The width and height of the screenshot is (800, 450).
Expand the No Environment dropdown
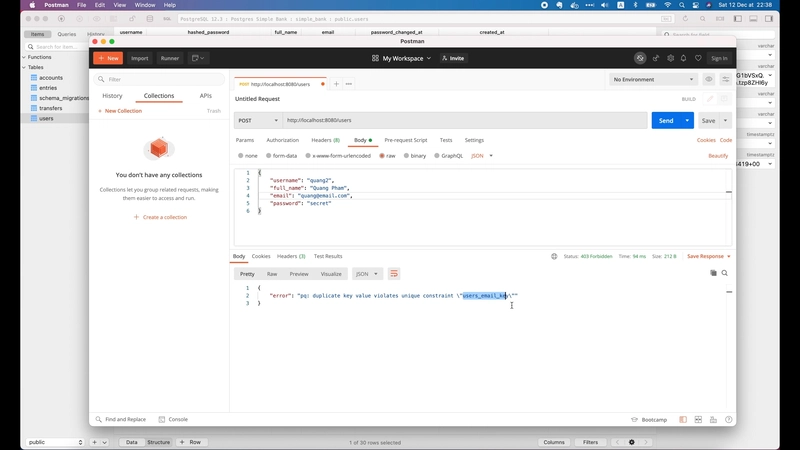pos(653,79)
